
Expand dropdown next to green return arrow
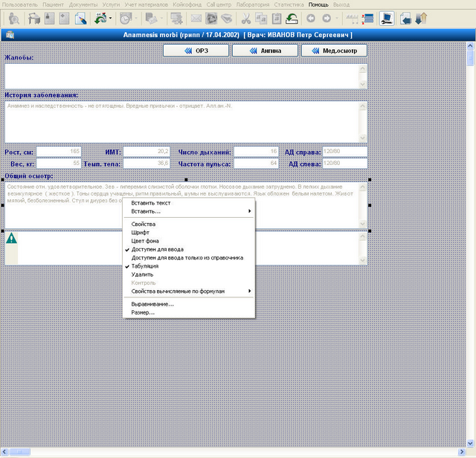point(111,19)
